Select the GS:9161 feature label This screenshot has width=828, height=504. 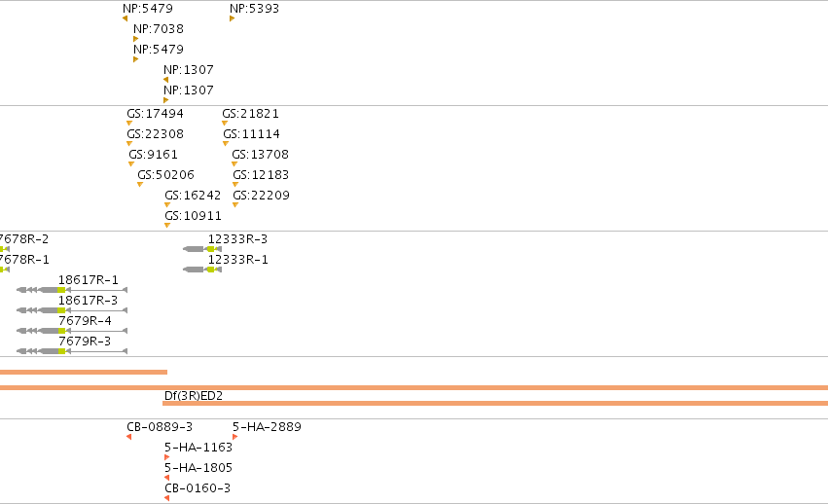[153, 155]
